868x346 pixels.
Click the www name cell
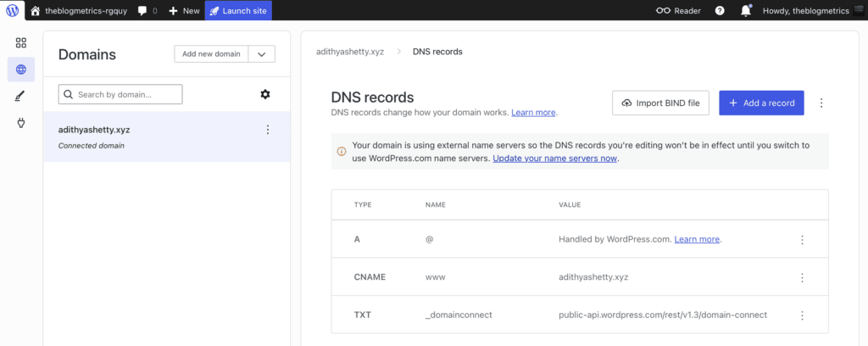[x=435, y=277]
